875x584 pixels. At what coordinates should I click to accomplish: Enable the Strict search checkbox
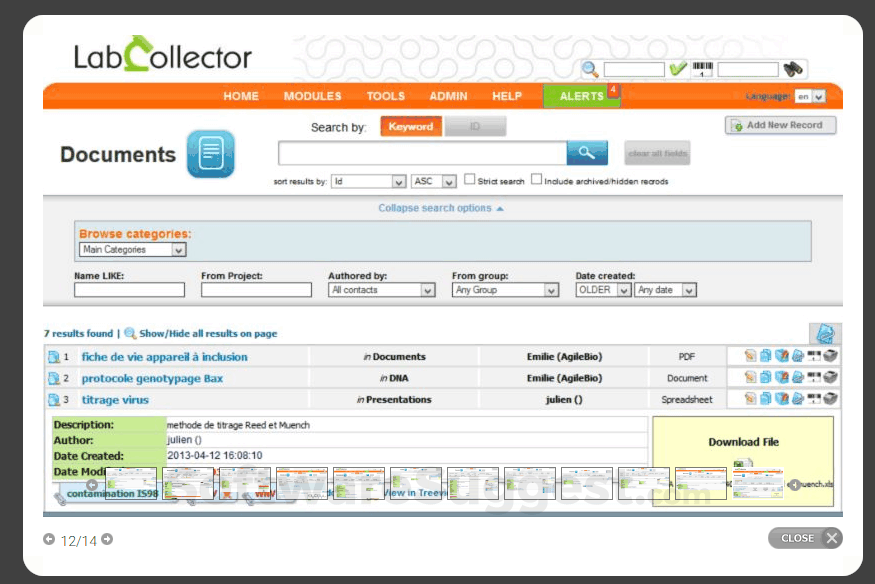click(x=469, y=178)
